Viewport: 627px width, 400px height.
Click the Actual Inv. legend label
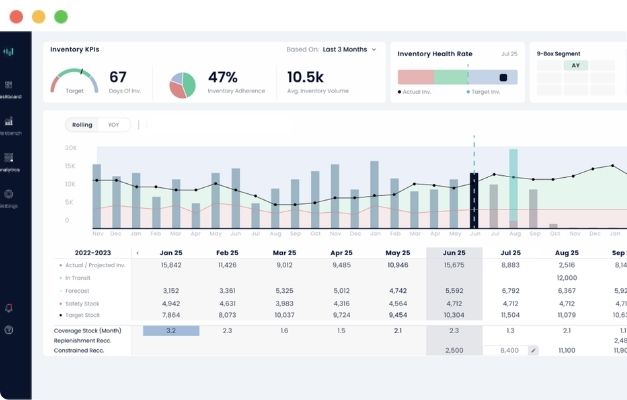pyautogui.click(x=415, y=92)
